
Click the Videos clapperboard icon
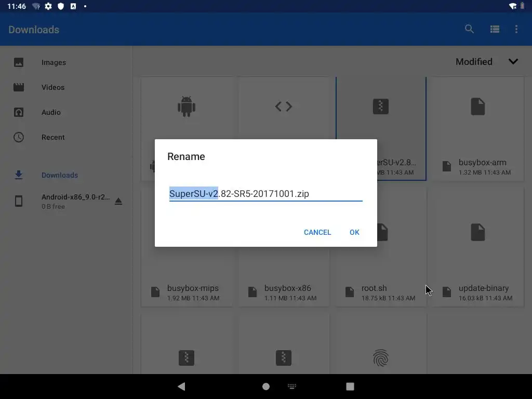(19, 87)
